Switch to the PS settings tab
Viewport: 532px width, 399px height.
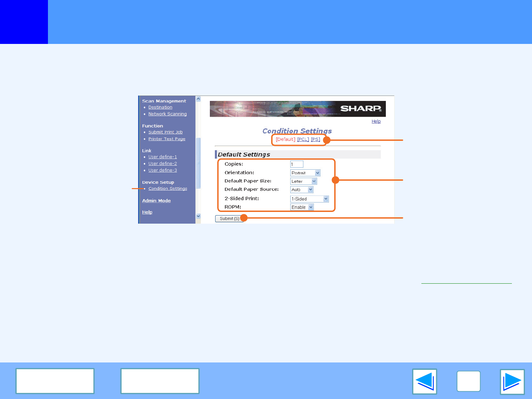coord(315,139)
